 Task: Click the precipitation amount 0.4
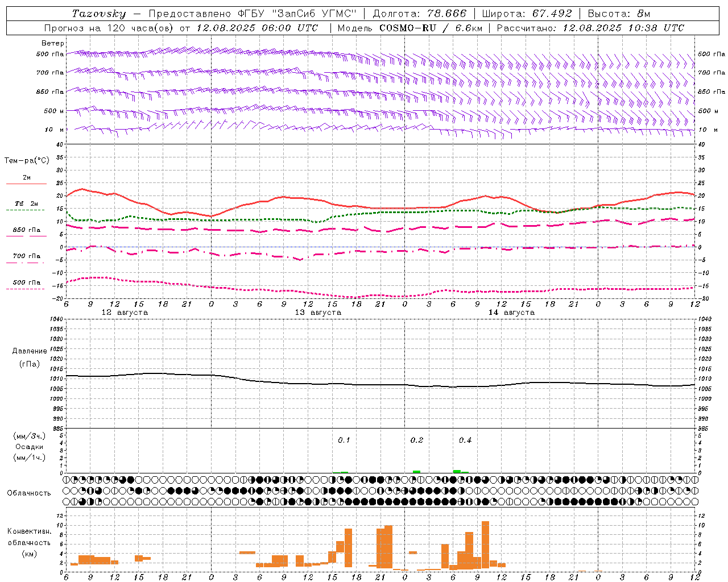click(x=465, y=440)
